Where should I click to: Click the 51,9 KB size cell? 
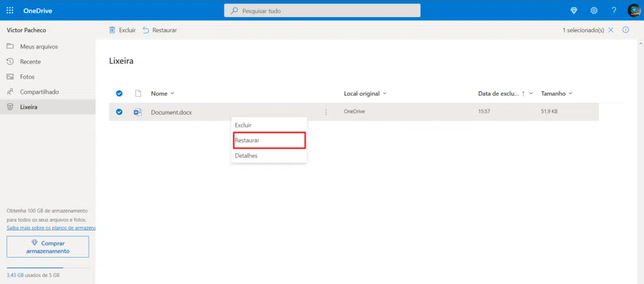pyautogui.click(x=549, y=111)
